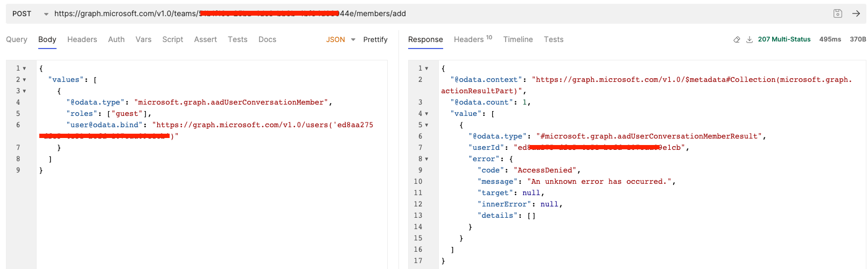Click the "userId" key in response
The height and width of the screenshot is (269, 868).
[486, 148]
